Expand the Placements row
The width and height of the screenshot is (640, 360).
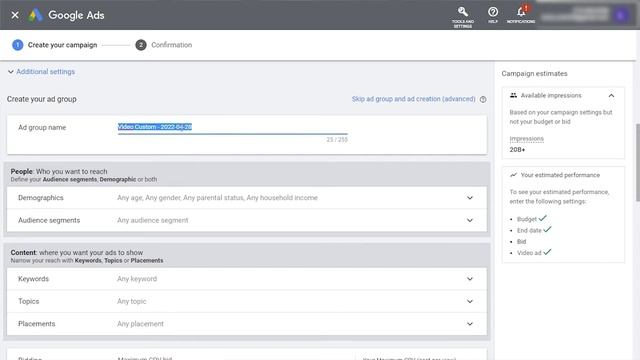247,324
